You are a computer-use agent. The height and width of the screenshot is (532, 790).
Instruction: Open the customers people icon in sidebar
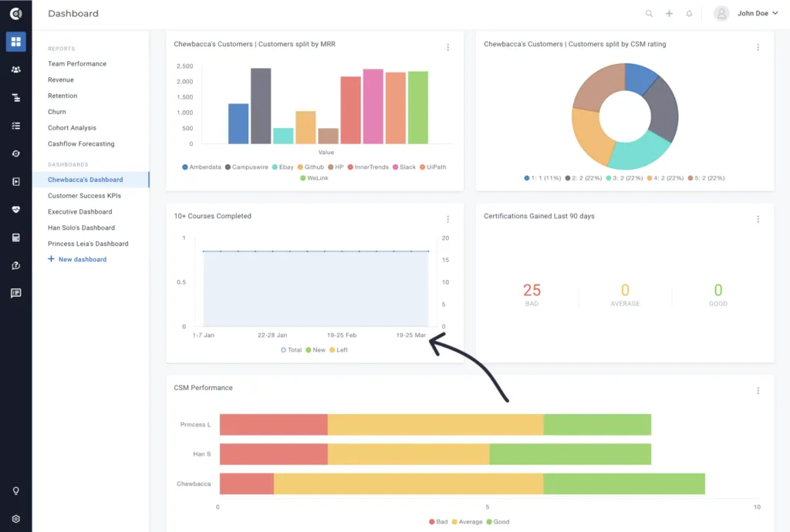coord(15,69)
